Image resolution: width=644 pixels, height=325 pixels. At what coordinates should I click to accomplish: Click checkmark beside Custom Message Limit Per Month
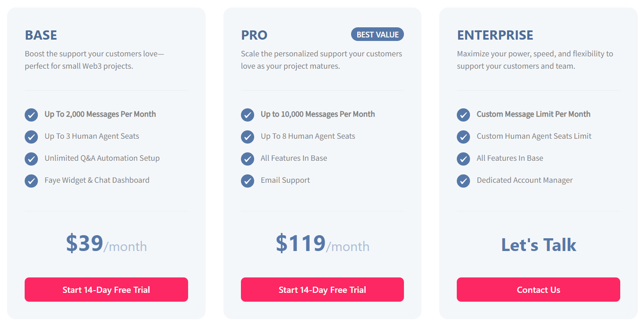click(x=463, y=115)
